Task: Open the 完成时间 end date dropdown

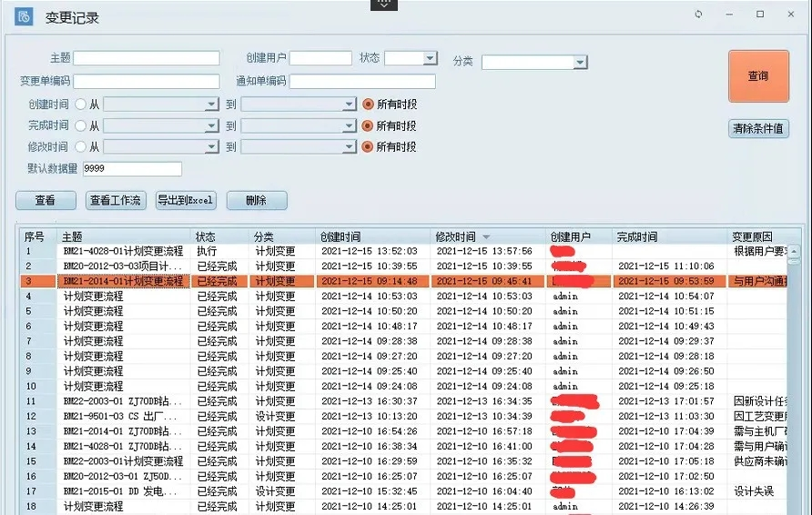Action: click(348, 126)
